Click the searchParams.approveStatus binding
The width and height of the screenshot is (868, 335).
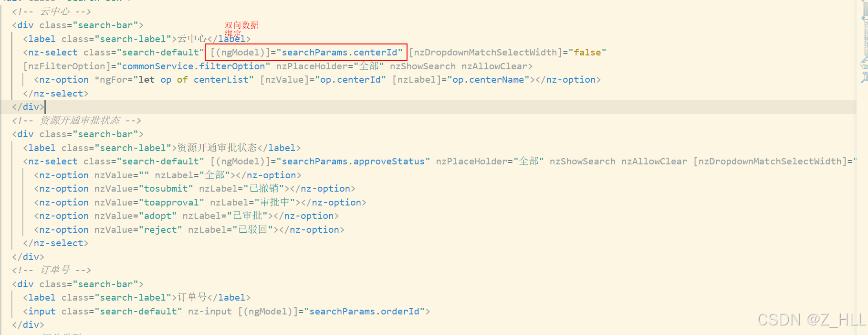[x=353, y=162]
